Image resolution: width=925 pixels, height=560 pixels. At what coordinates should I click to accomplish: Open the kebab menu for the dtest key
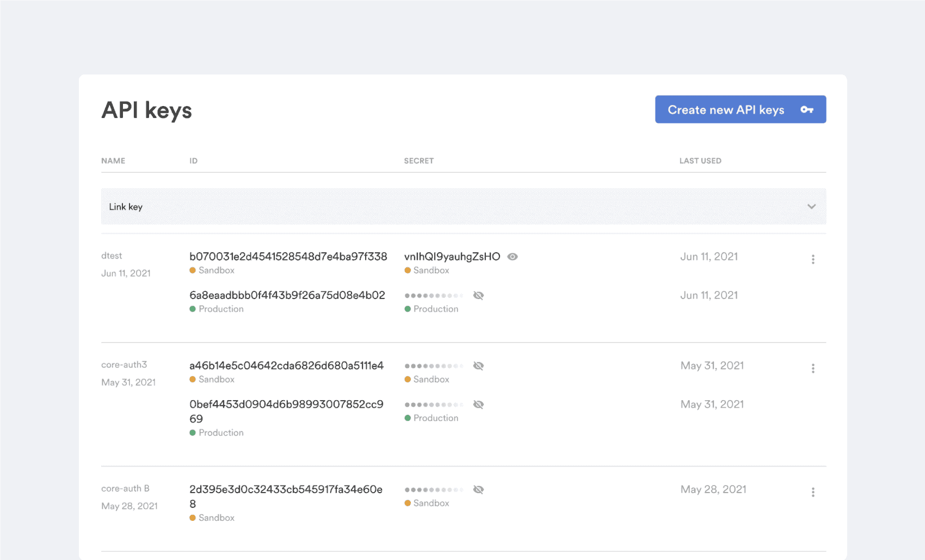click(x=813, y=259)
